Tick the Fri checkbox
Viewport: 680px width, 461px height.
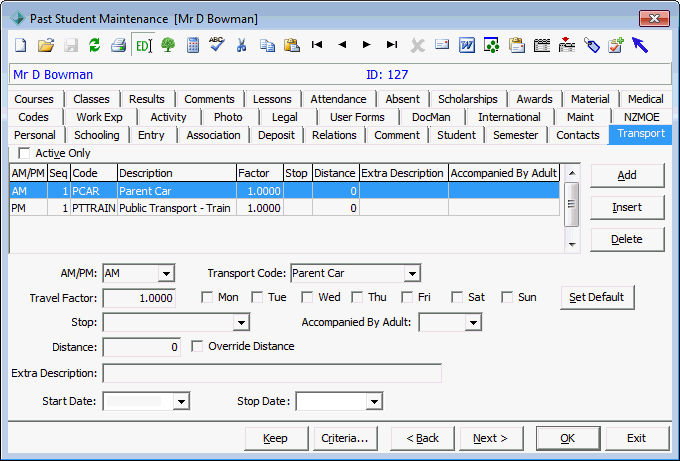tap(407, 297)
